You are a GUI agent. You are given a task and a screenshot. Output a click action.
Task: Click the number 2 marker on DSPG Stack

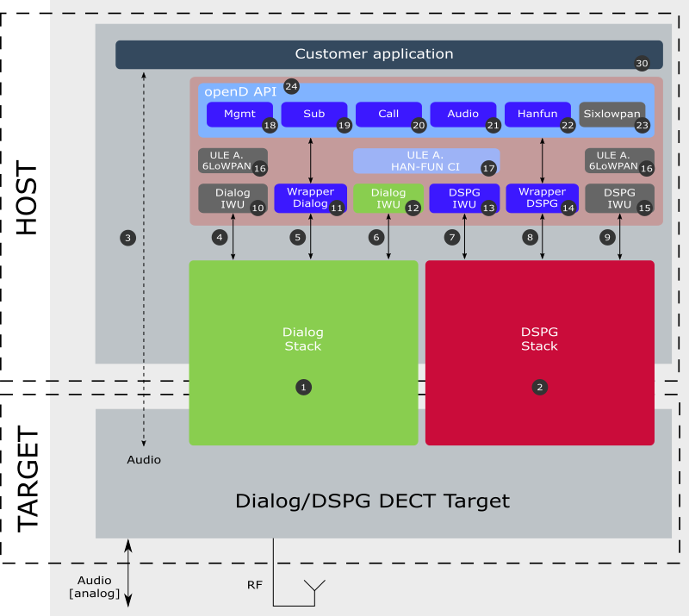(x=540, y=388)
